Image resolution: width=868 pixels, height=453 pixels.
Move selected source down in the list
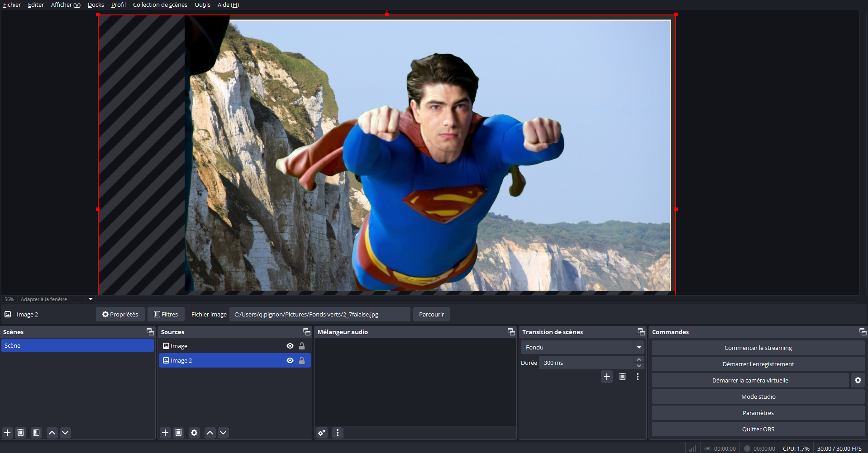[x=223, y=433]
